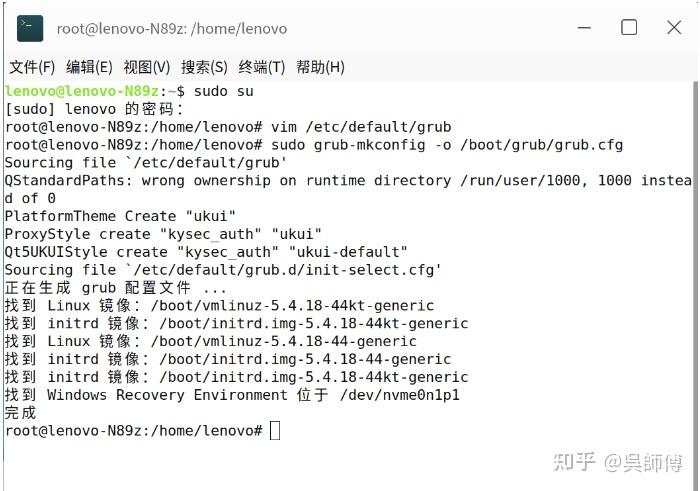Minimize the terminal window
The width and height of the screenshot is (700, 491).
pos(584,28)
